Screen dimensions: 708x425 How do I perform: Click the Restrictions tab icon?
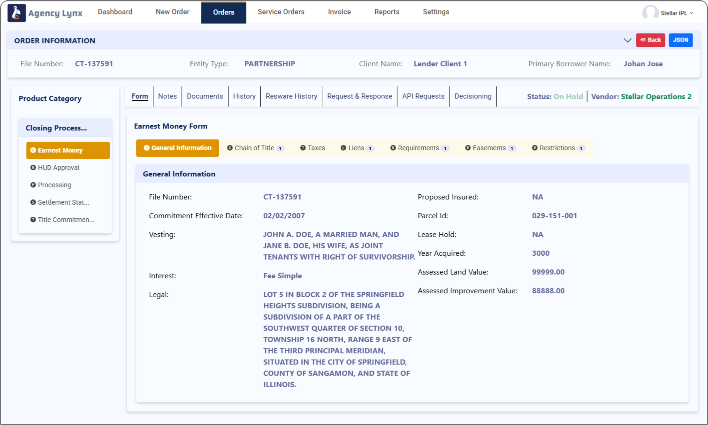point(535,148)
